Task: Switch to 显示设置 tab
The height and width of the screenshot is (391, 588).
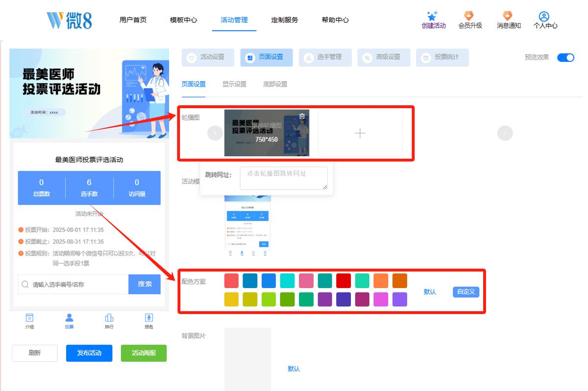Action: point(234,84)
